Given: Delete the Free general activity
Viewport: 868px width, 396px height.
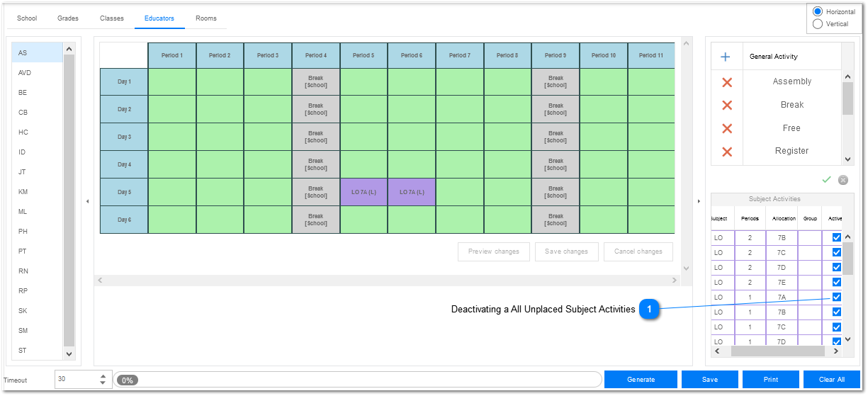Looking at the screenshot, I should click(726, 128).
